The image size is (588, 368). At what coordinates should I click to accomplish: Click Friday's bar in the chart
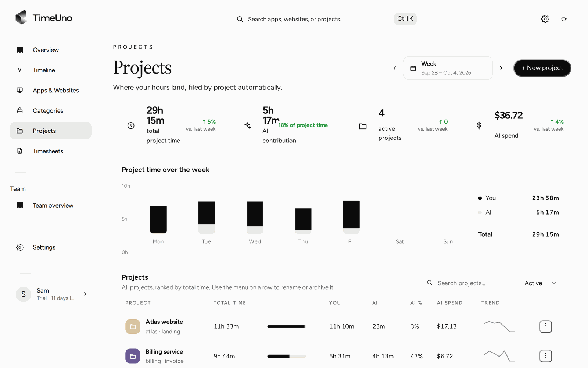pyautogui.click(x=351, y=217)
